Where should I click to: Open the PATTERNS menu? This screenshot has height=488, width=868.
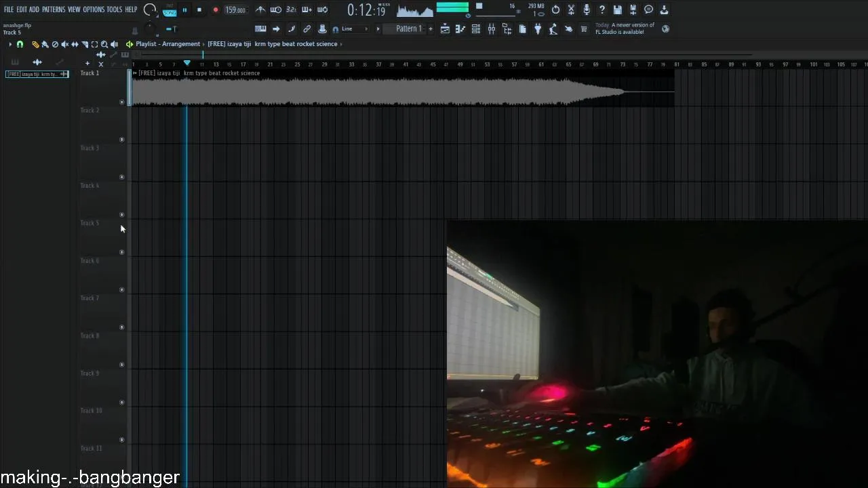[x=54, y=9]
